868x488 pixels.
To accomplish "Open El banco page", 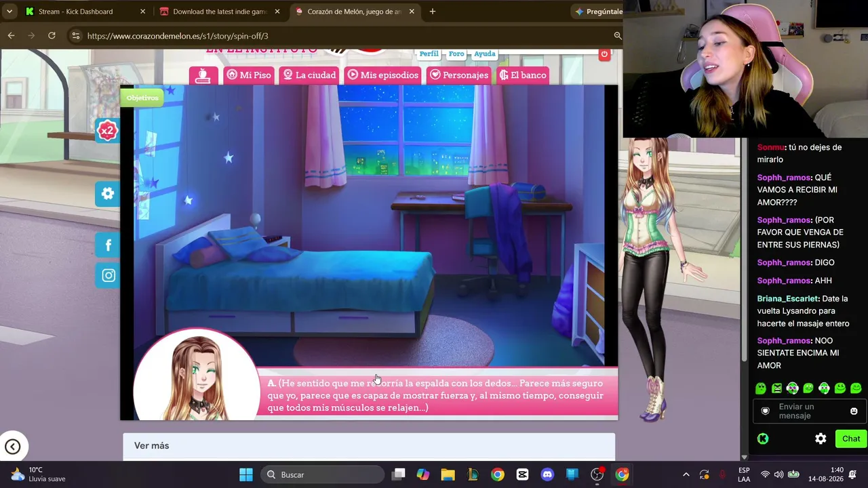I will point(523,75).
